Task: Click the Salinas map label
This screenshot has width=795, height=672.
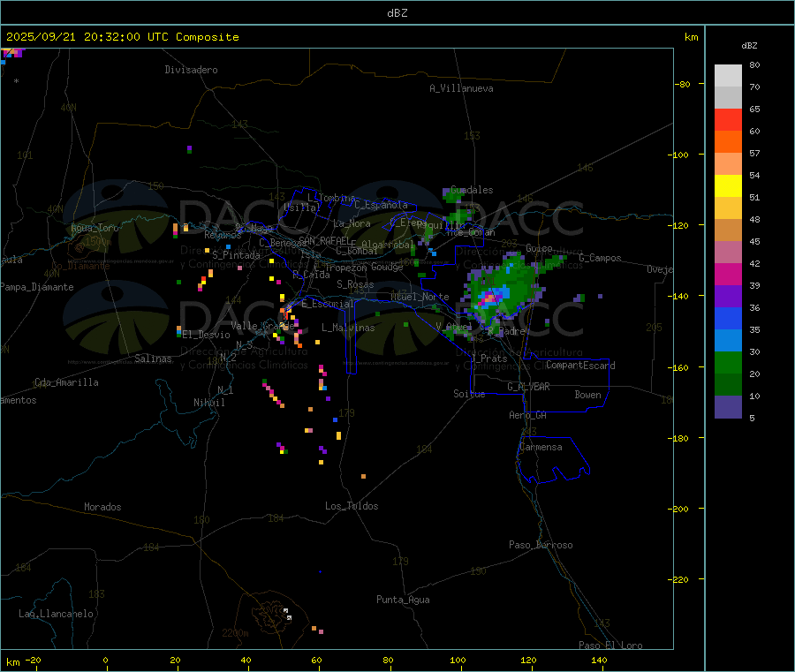Action: 153,359
